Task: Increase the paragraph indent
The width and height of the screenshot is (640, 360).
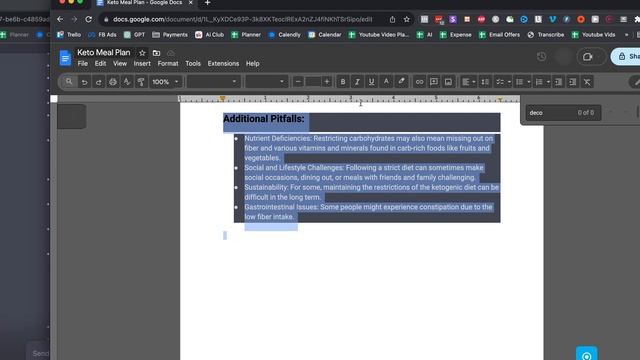Action: (x=573, y=82)
